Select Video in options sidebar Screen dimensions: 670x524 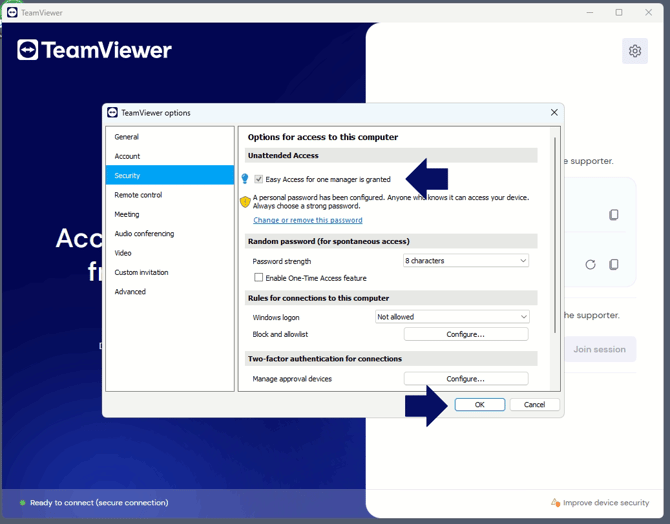[x=170, y=253]
